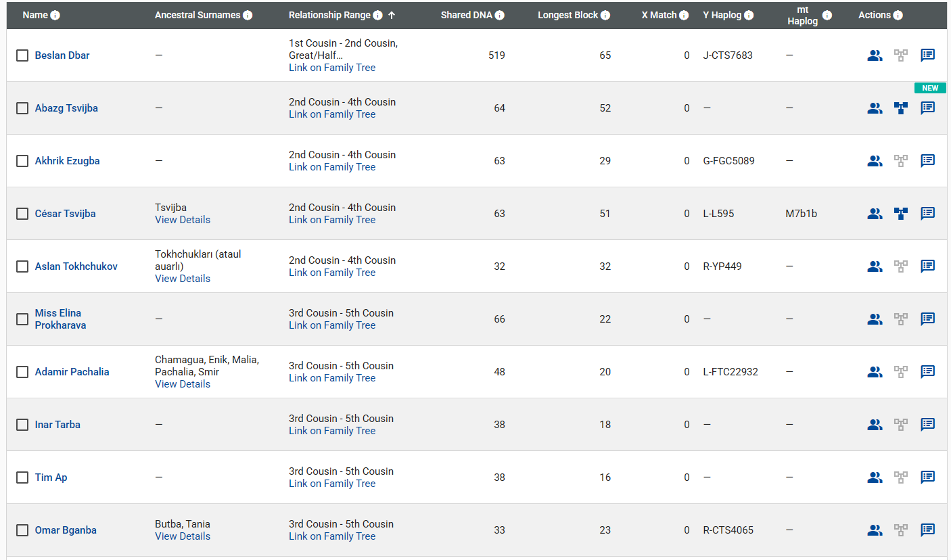
Task: Open Miss Elina Prokharava's profile
Action: click(61, 319)
